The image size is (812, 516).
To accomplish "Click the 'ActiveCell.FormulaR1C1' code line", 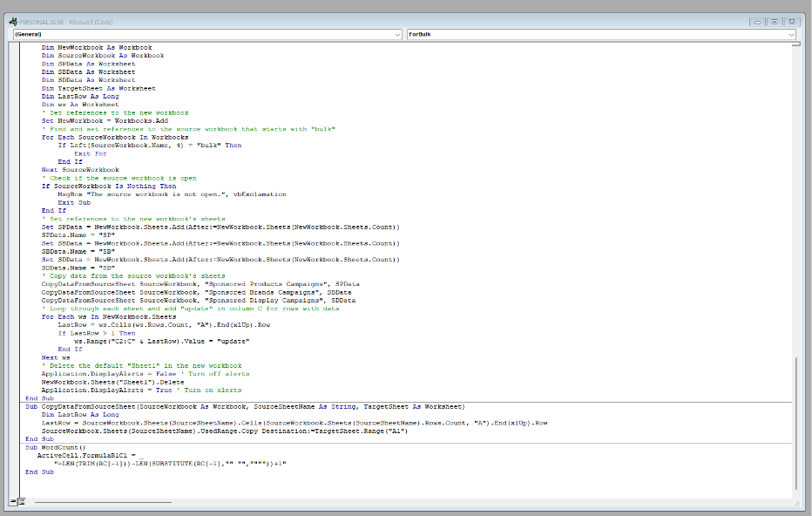I will (87, 455).
